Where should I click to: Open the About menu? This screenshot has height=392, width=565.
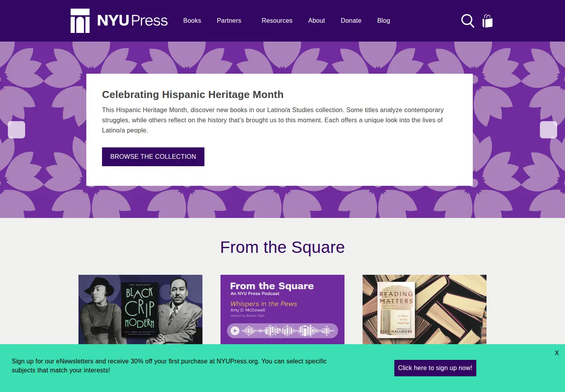[317, 21]
